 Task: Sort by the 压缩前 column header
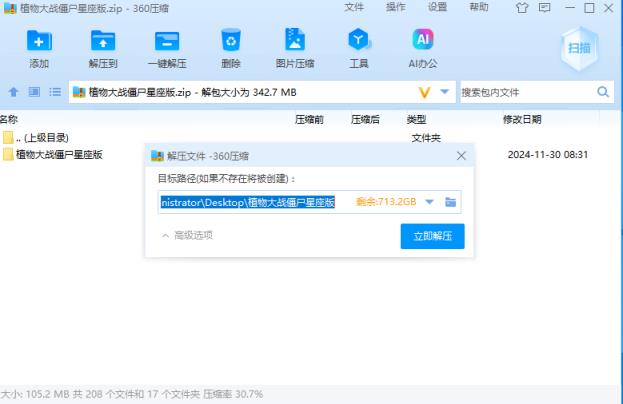point(309,120)
